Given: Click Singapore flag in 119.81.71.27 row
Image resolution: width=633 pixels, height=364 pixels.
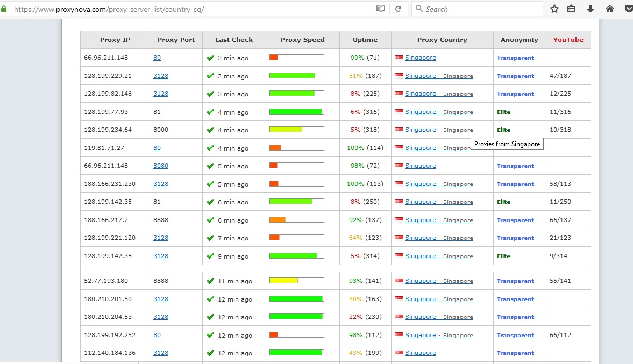Looking at the screenshot, I should point(399,148).
